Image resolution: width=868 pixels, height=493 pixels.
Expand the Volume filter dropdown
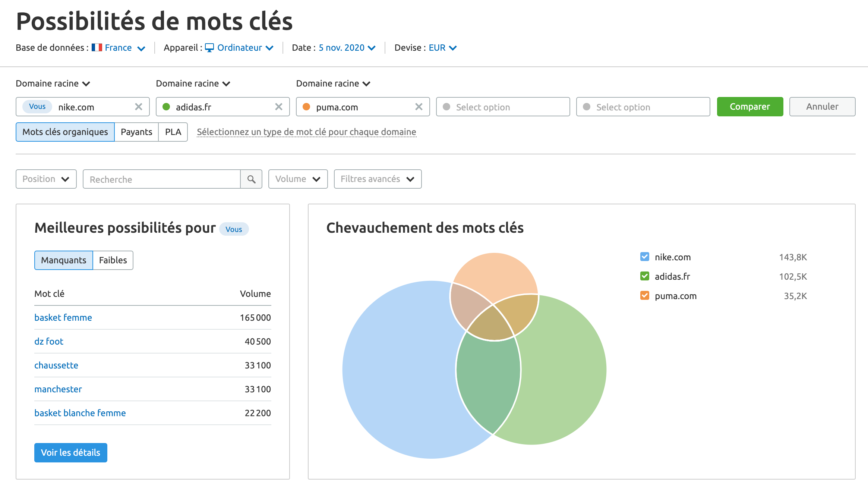click(298, 179)
